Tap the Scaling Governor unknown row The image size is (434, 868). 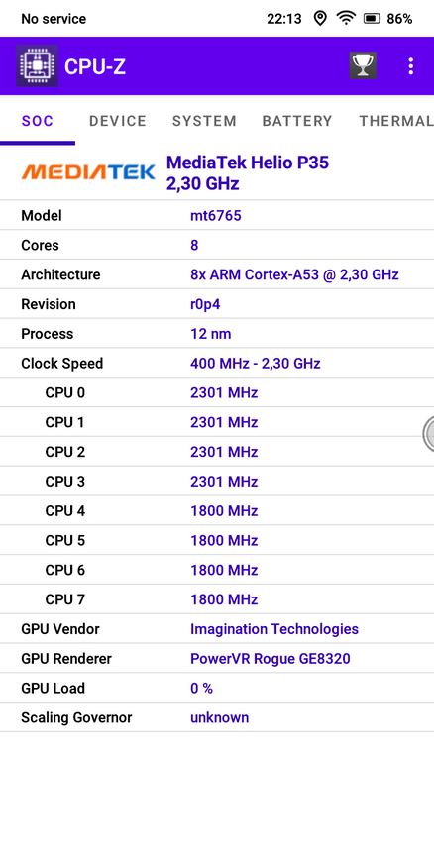tap(217, 718)
